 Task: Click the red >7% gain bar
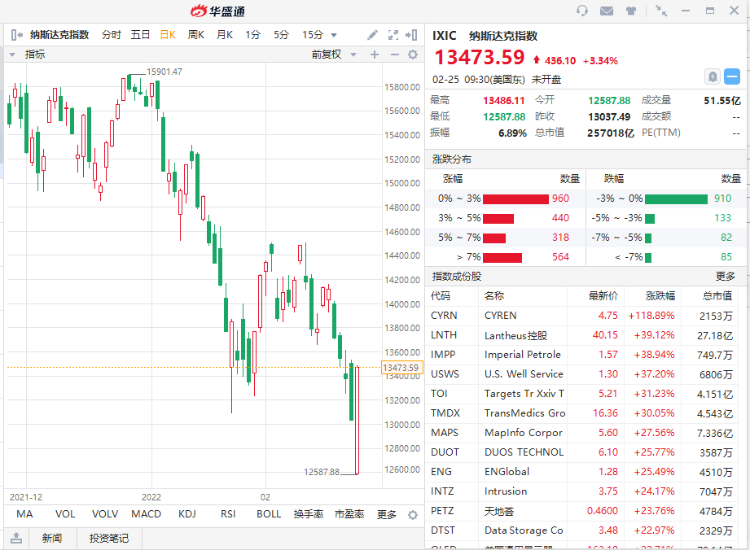[502, 258]
